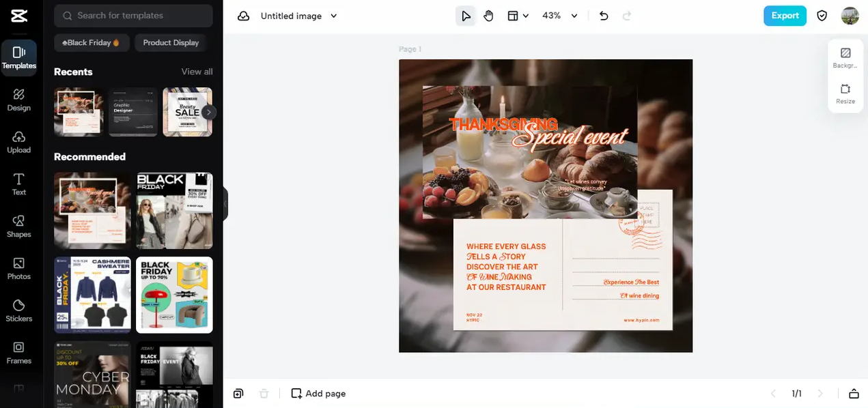Image resolution: width=868 pixels, height=408 pixels.
Task: Redo the last action
Action: pos(627,16)
